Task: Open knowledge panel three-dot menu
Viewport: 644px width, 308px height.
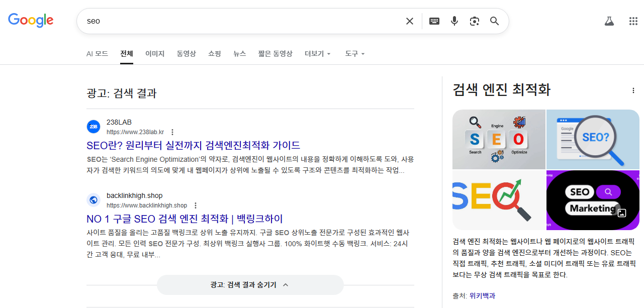Action: pos(633,90)
